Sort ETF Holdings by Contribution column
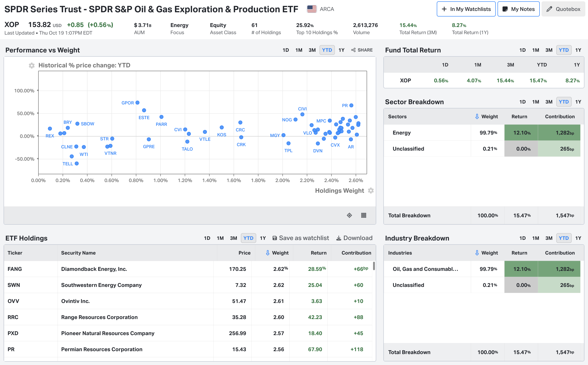The width and height of the screenshot is (588, 365). click(356, 253)
